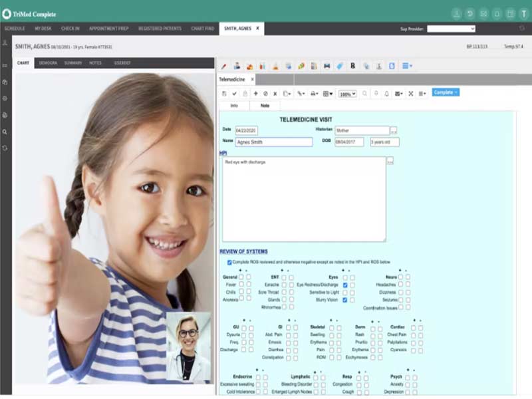Click the REVIEW OF SYSTEMS heading link
532x399 pixels.
click(x=243, y=251)
